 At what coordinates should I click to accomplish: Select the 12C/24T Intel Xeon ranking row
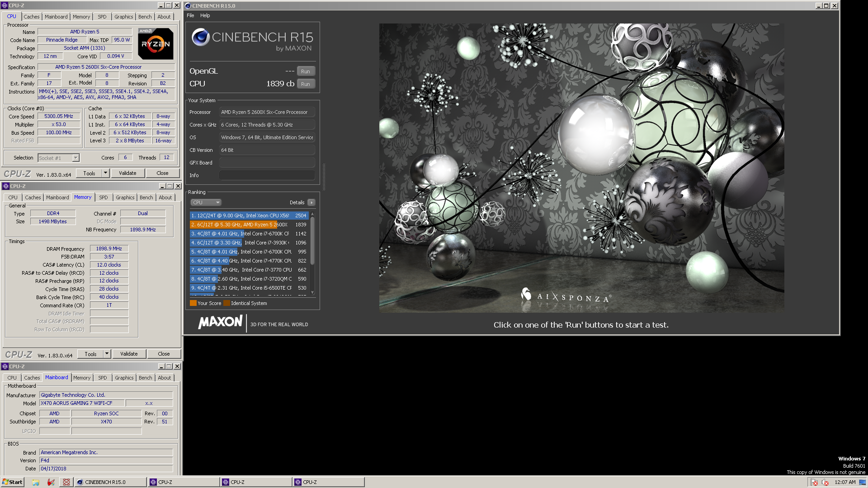coord(249,216)
